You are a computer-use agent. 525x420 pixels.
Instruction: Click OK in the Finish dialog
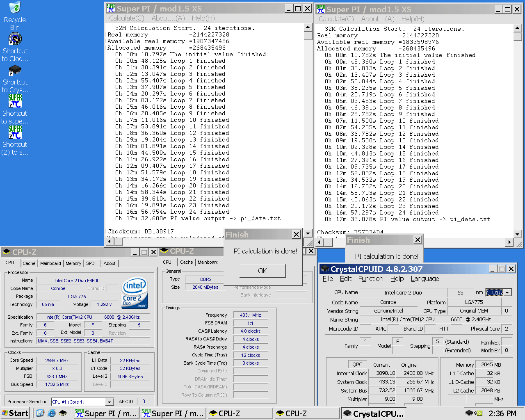[x=262, y=271]
